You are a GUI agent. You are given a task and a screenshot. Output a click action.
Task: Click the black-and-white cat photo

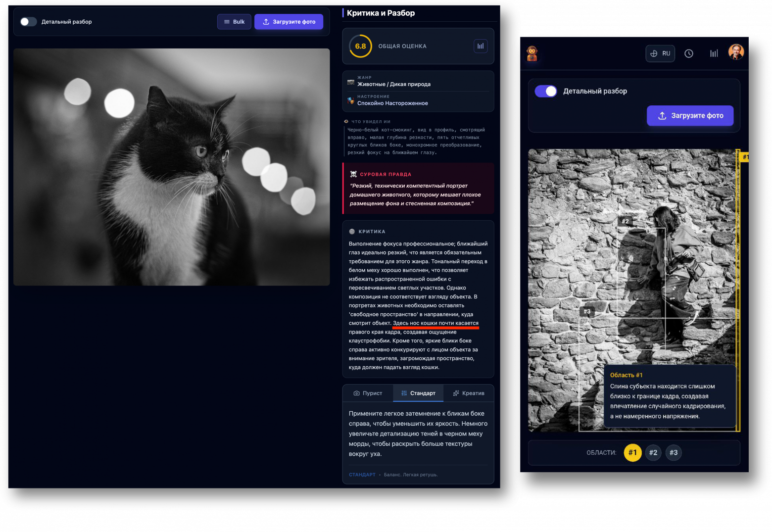[171, 167]
